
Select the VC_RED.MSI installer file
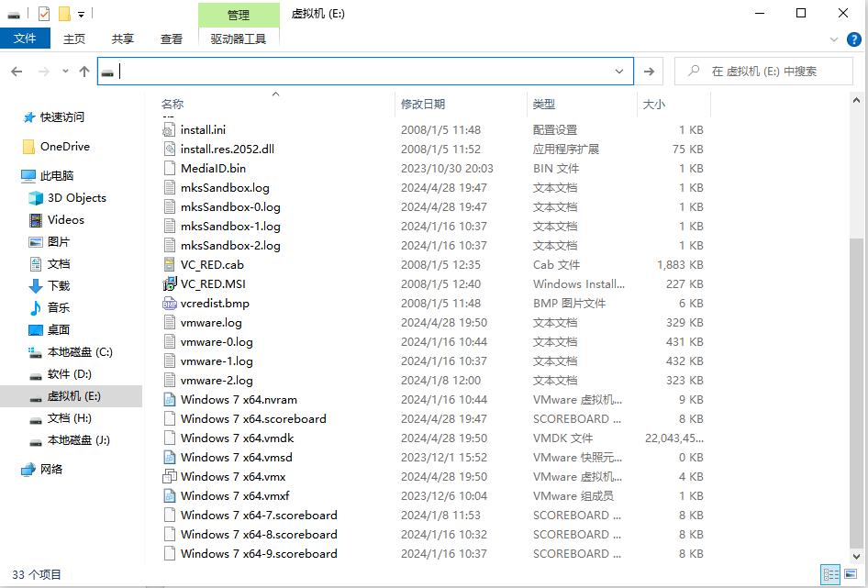(x=213, y=283)
